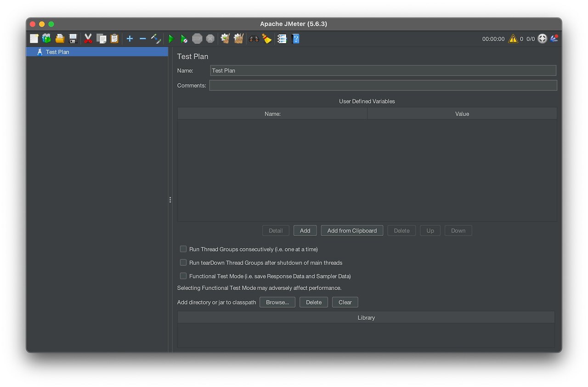Start test with no pauses icon
Viewport: 588px width, 387px height.
pos(184,39)
